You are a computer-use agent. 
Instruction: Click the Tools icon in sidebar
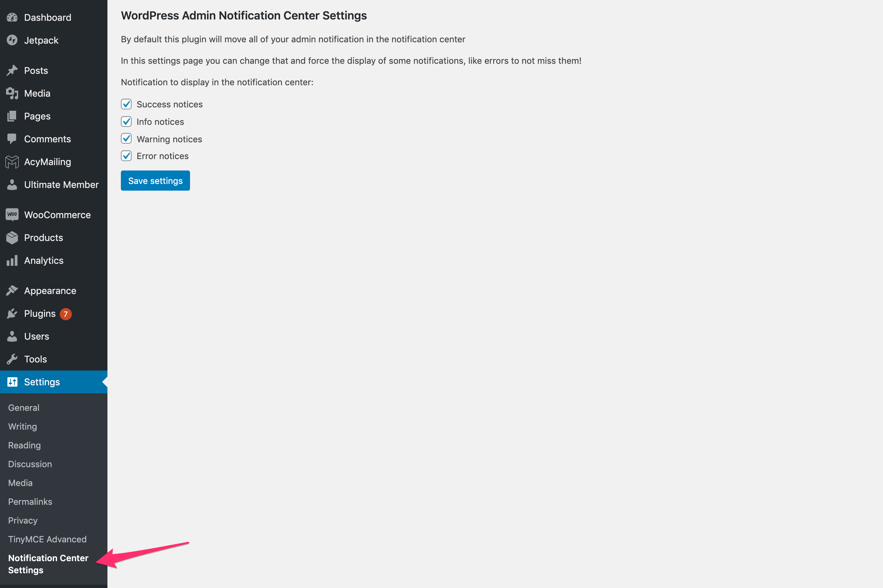tap(11, 358)
